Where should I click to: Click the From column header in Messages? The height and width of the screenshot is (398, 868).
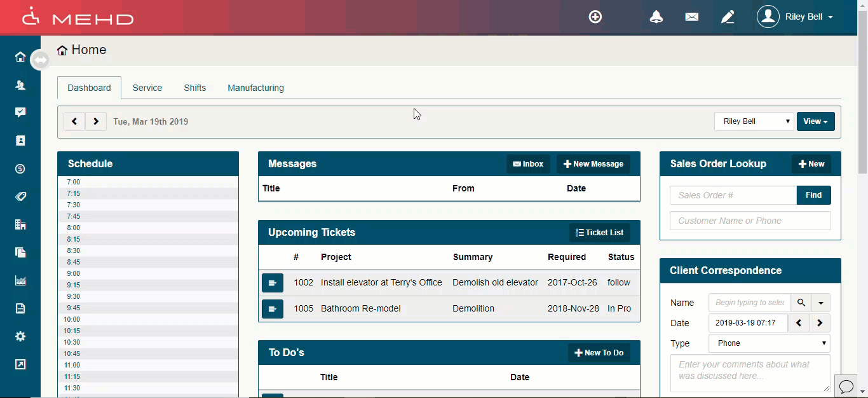pyautogui.click(x=463, y=189)
